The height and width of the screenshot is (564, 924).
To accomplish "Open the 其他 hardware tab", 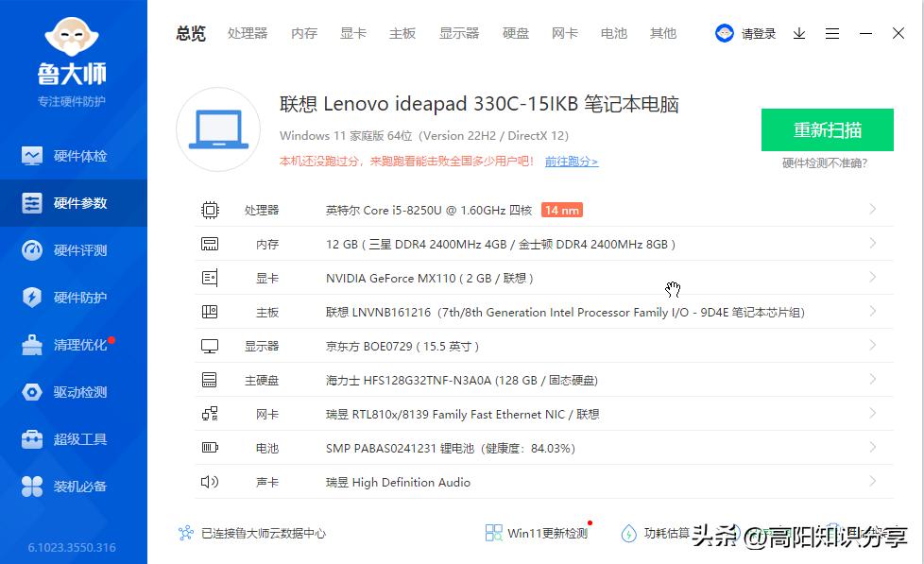I will click(663, 33).
